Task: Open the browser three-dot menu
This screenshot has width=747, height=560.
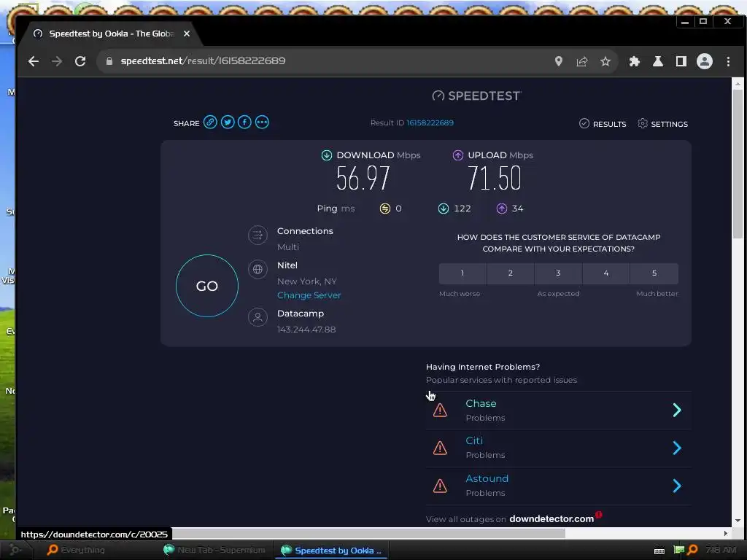Action: (x=728, y=61)
